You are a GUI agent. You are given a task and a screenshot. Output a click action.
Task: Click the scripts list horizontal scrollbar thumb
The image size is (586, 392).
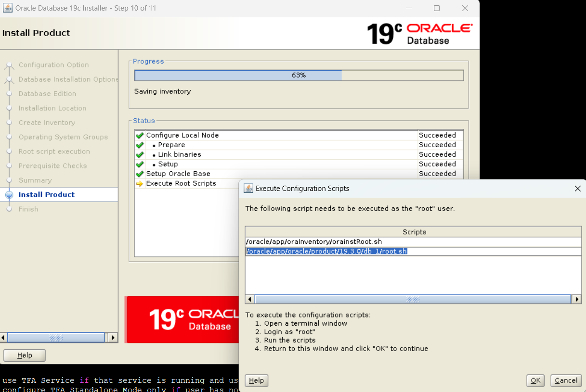pos(413,299)
